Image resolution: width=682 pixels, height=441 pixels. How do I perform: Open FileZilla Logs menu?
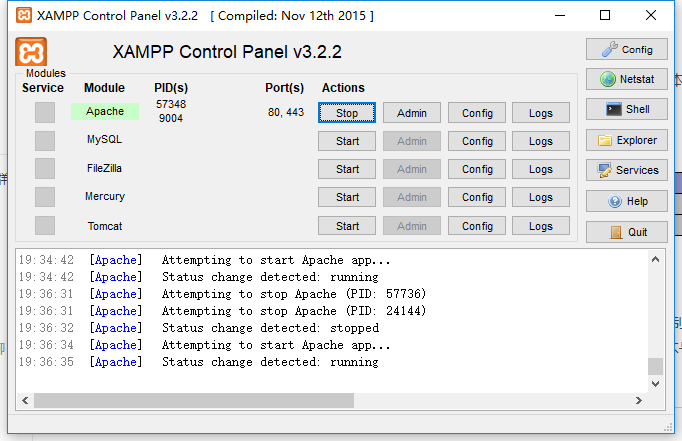[541, 169]
